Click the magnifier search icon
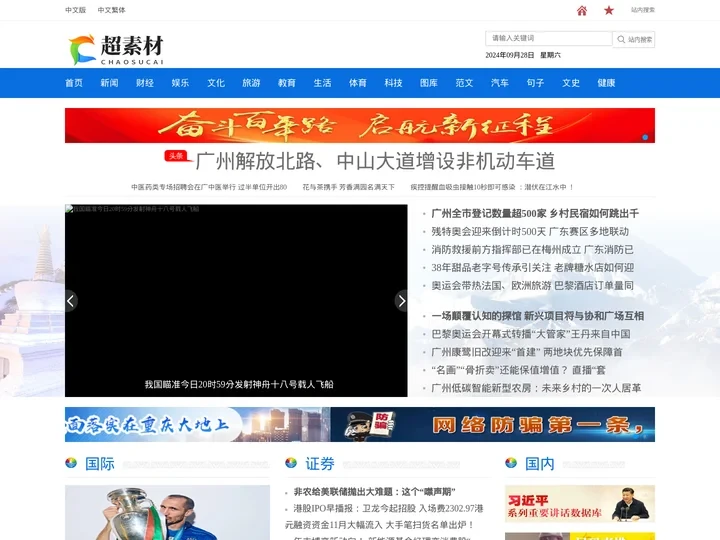The width and height of the screenshot is (720, 540). point(621,39)
